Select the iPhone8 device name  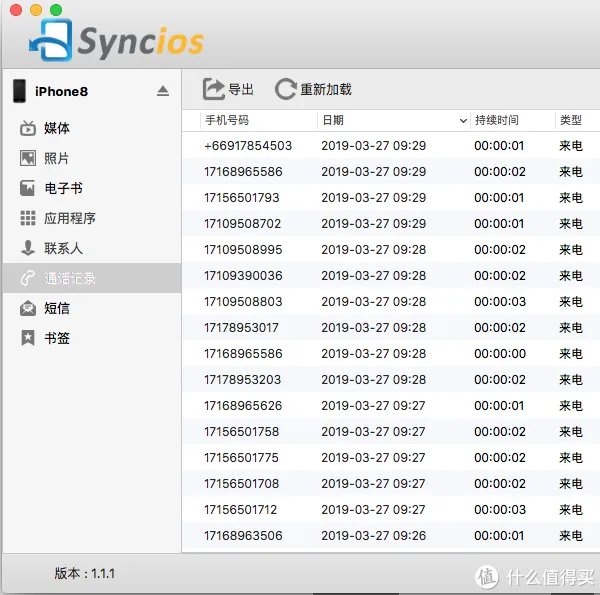[62, 91]
